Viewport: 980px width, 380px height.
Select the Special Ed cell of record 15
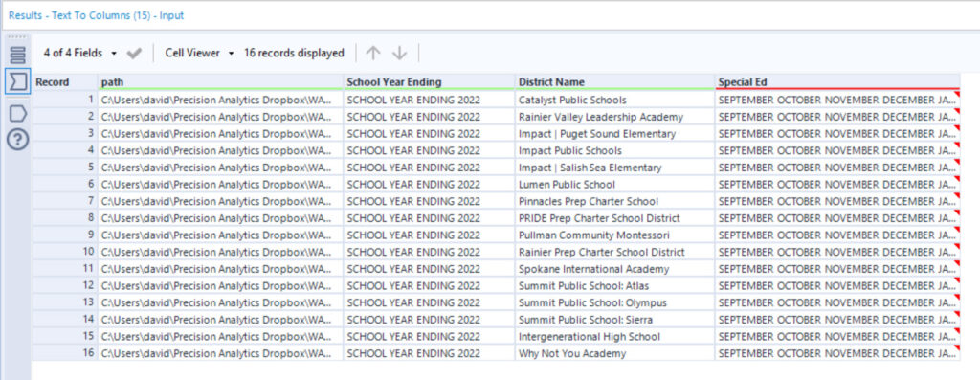837,336
